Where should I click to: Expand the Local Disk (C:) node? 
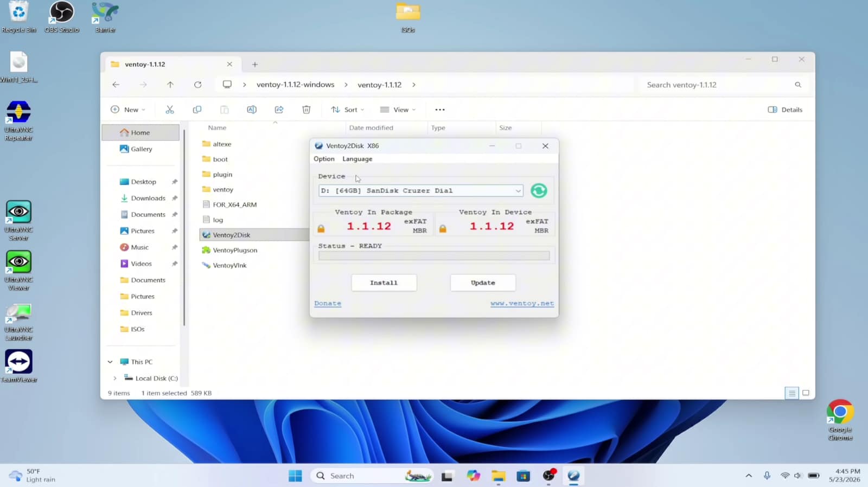115,378
